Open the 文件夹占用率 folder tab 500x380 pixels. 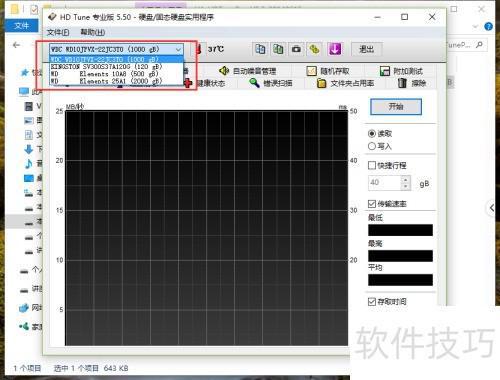345,83
